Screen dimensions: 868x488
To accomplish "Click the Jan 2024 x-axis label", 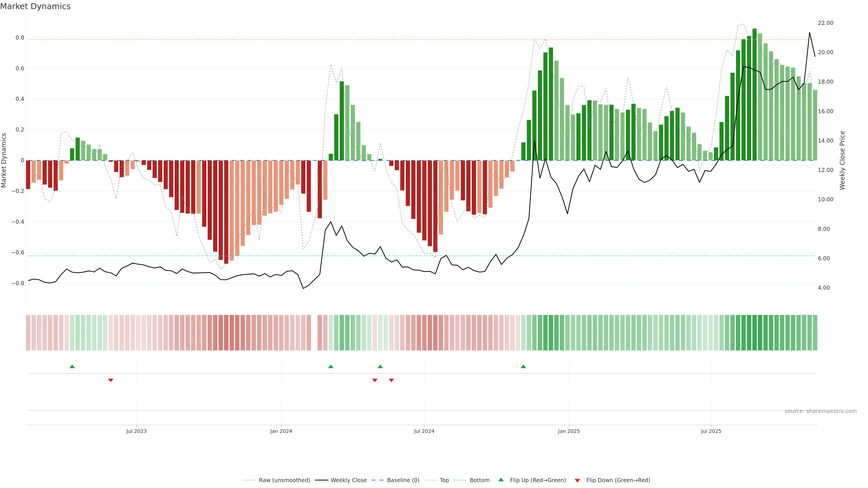I will click(281, 431).
